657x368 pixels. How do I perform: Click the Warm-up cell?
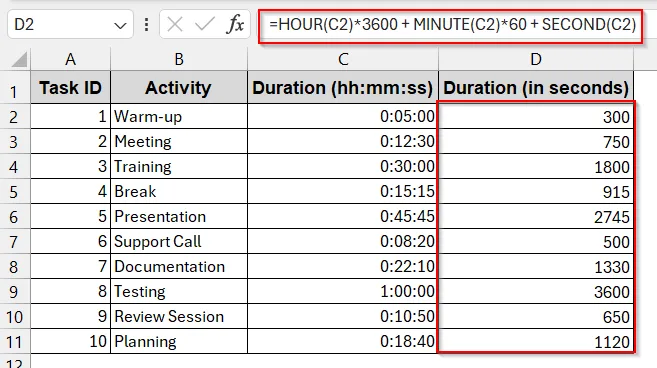coord(179,116)
